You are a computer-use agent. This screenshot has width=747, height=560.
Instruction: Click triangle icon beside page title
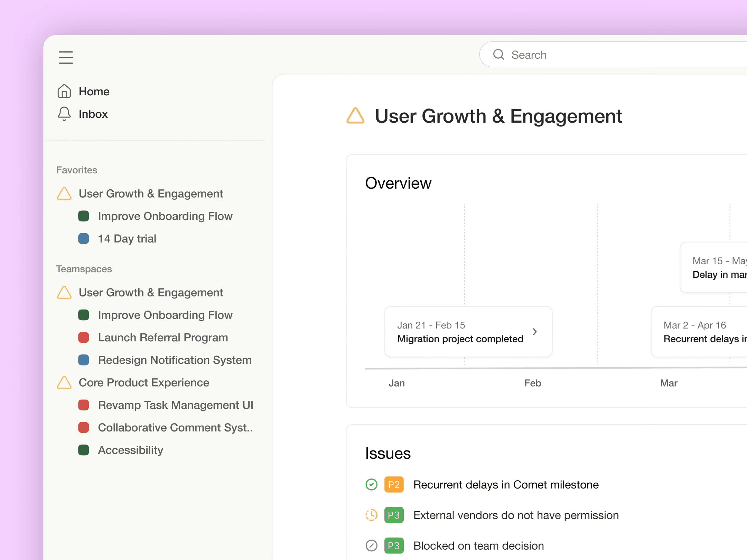(x=355, y=116)
